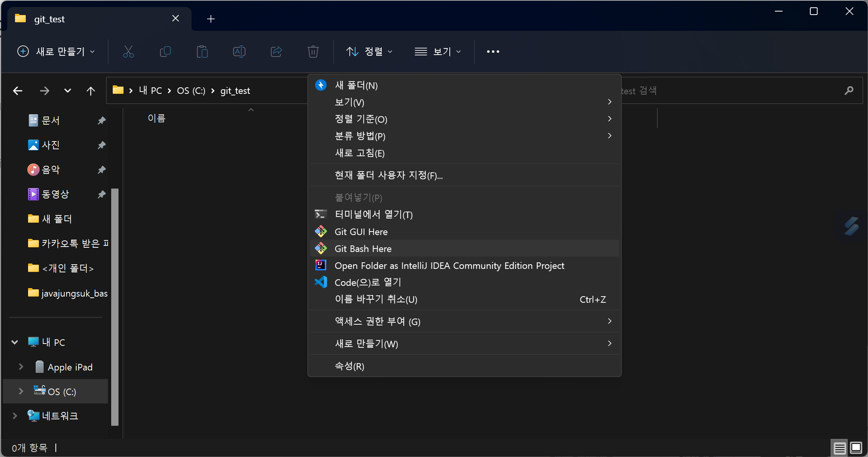
Task: Choose 터미널에서 열기 context menu item
Action: point(373,215)
